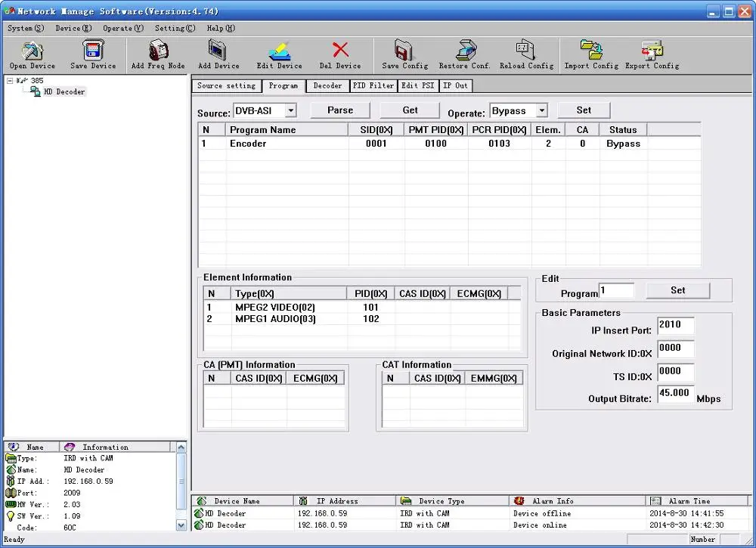Click the Open Device toolbar icon
Image resolution: width=756 pixels, height=548 pixels.
point(32,54)
